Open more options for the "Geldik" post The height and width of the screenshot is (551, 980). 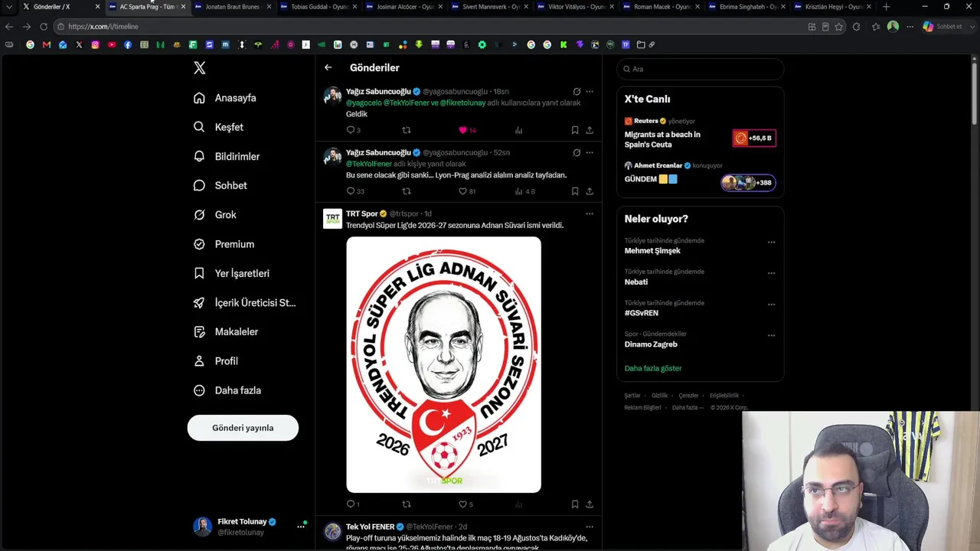tap(590, 91)
